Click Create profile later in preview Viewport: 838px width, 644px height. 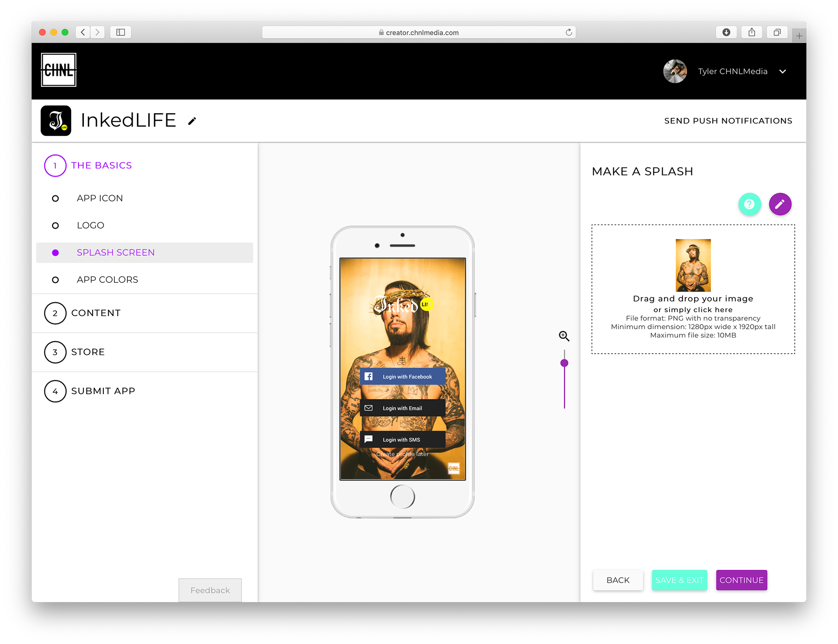pyautogui.click(x=402, y=454)
